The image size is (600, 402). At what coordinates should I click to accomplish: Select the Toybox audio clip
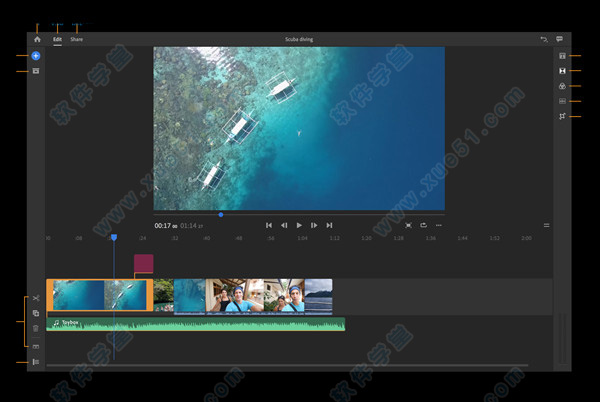coord(200,324)
